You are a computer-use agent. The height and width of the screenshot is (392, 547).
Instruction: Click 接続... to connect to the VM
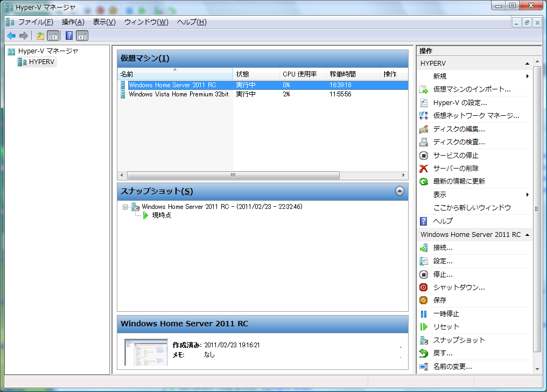(443, 248)
